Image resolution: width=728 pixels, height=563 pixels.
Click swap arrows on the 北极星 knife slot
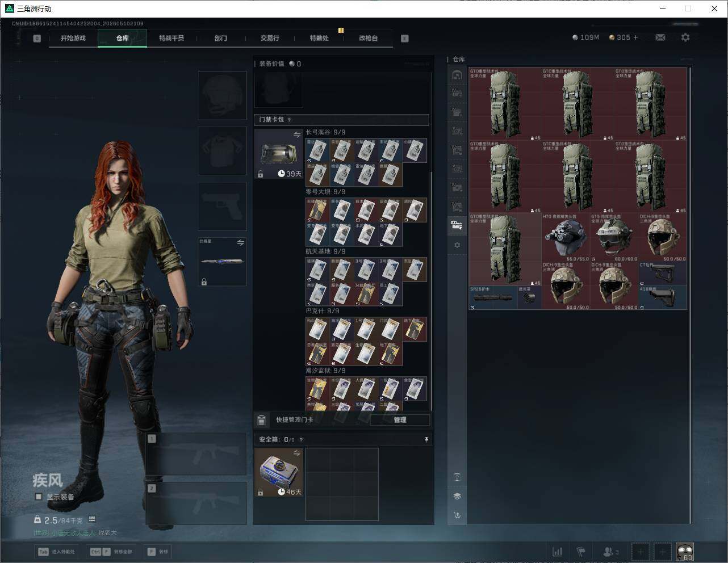(241, 242)
